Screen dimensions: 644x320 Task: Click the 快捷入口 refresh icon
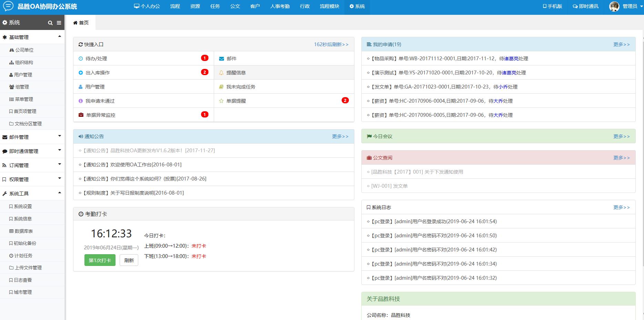point(81,44)
